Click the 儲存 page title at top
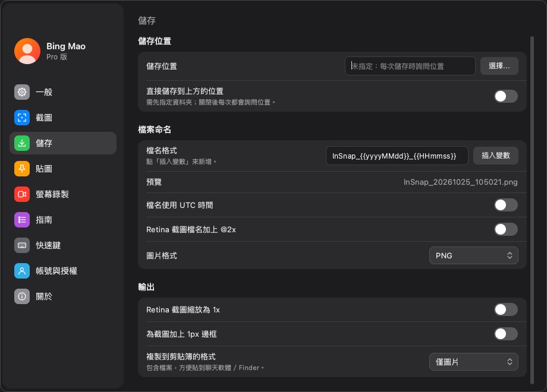 click(x=147, y=21)
